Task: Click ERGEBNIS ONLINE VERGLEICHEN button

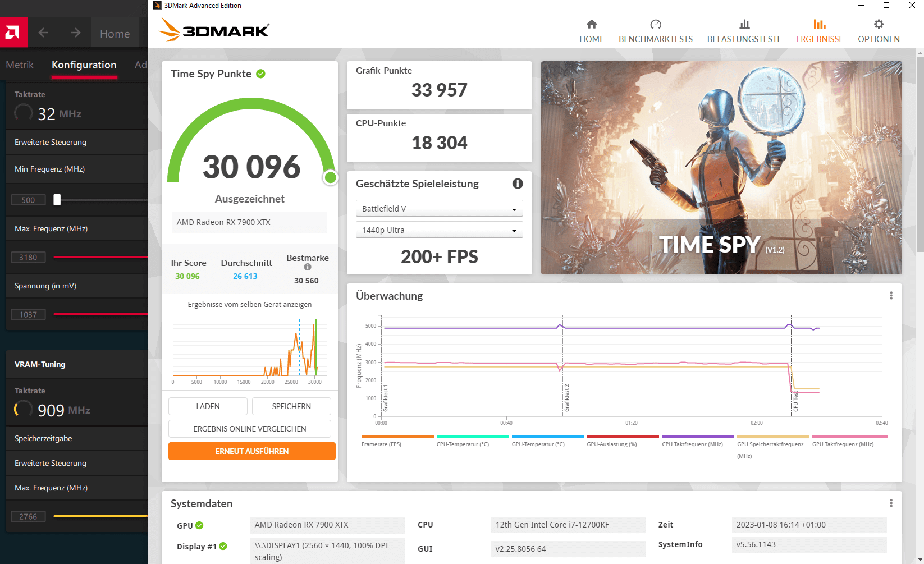Action: tap(250, 429)
